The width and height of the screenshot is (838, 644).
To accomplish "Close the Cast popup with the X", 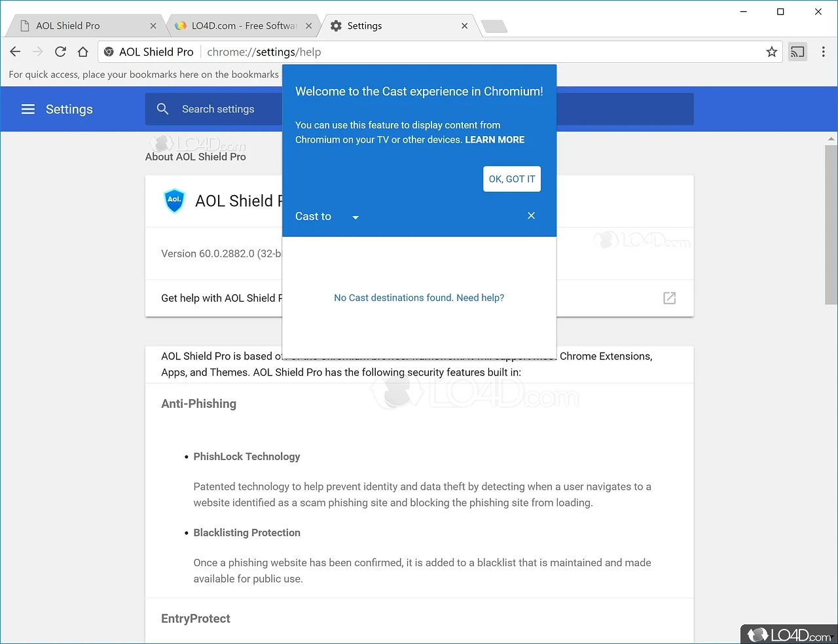I will click(531, 216).
